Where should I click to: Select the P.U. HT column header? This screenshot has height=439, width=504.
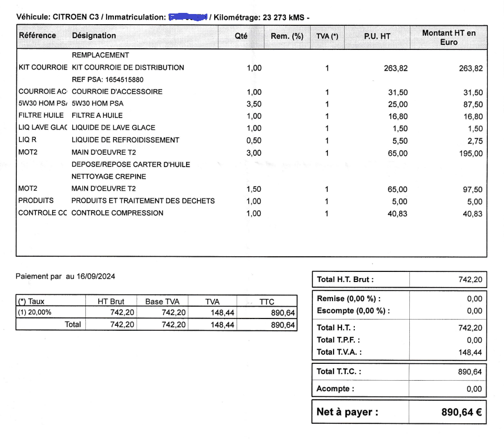(x=377, y=36)
